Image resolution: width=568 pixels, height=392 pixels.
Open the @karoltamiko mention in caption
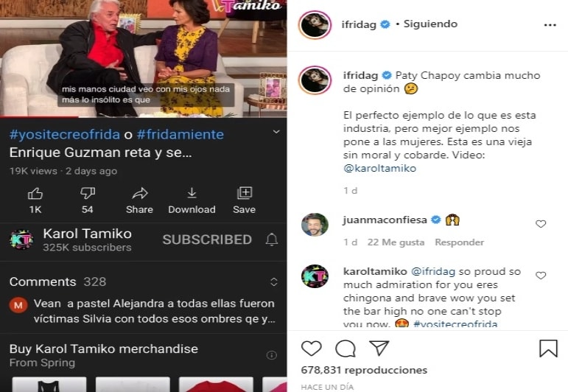(x=379, y=169)
